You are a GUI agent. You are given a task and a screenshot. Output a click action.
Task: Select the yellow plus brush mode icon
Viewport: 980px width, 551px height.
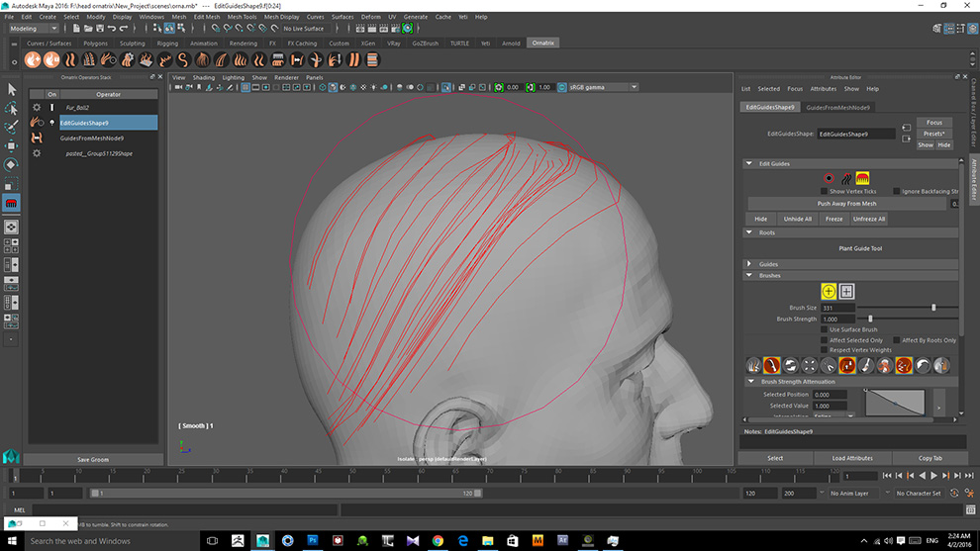pos(829,291)
